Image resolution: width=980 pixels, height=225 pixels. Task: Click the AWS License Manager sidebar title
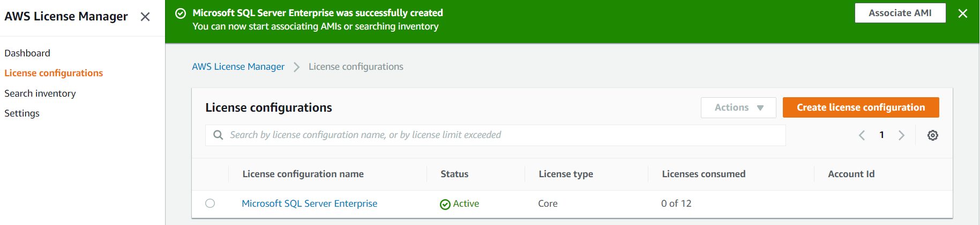pos(66,17)
